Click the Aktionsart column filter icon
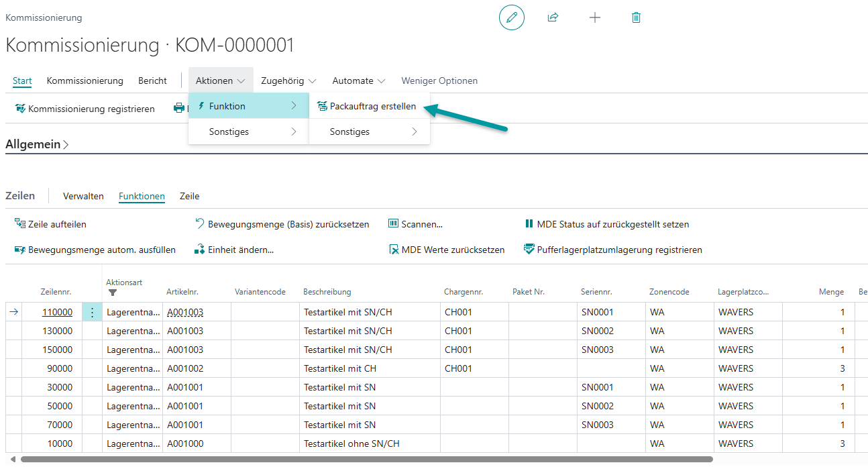This screenshot has height=469, width=868. [112, 293]
